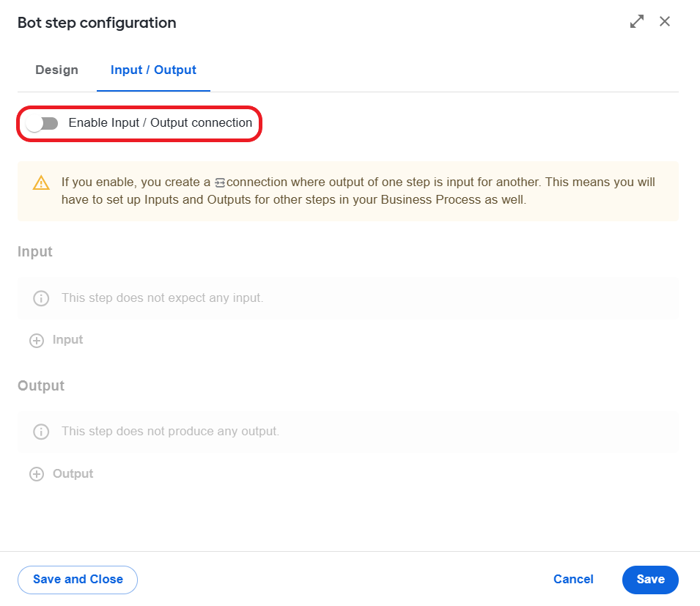Click the expand dialog arrows icon
Screen dimensions: 700x606
[x=637, y=21]
